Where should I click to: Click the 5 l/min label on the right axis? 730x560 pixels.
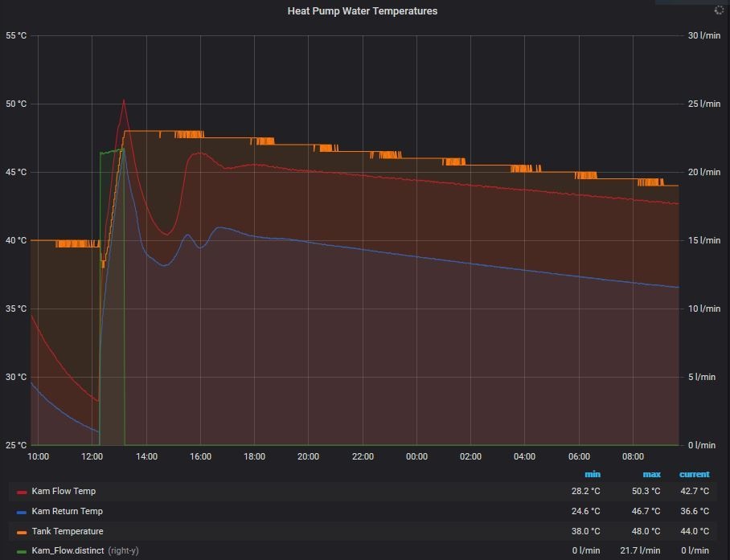[x=702, y=377]
